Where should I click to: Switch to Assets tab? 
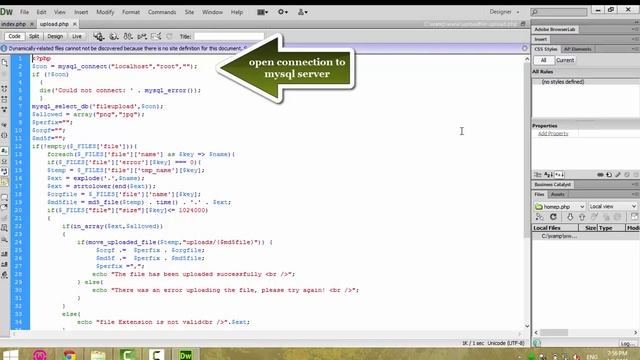(x=558, y=194)
